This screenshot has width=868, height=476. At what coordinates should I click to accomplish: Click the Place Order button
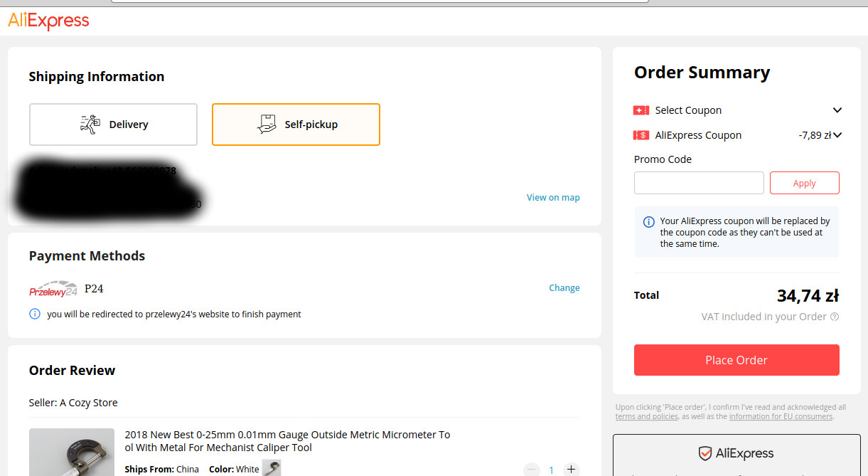736,360
